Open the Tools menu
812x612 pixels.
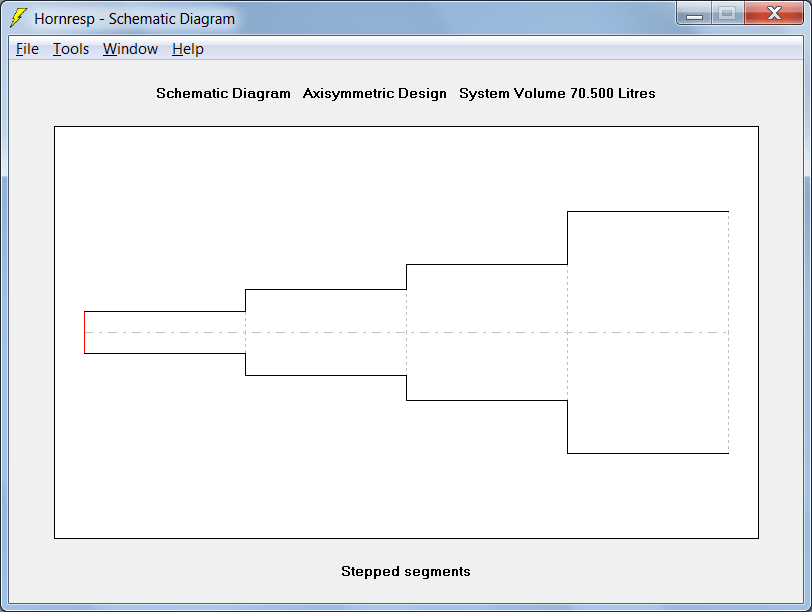(x=71, y=49)
